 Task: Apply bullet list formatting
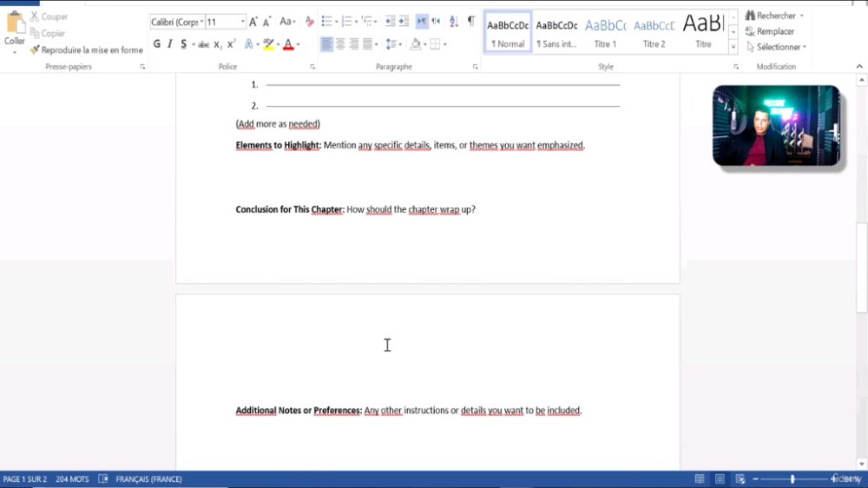pyautogui.click(x=326, y=22)
